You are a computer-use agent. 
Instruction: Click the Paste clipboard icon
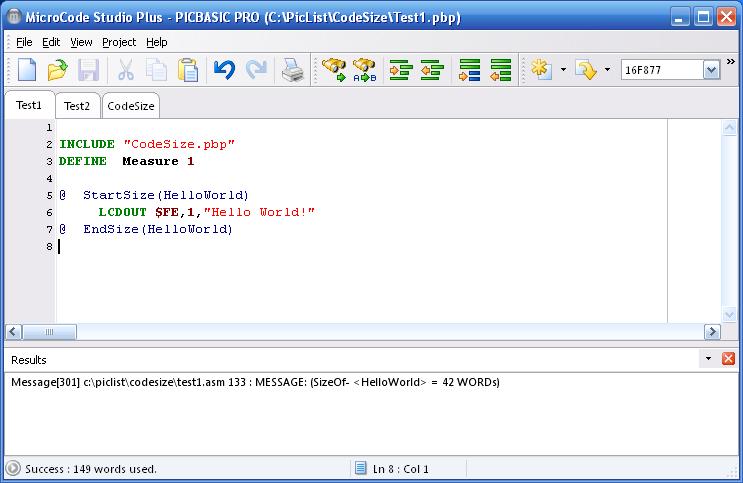click(x=187, y=70)
